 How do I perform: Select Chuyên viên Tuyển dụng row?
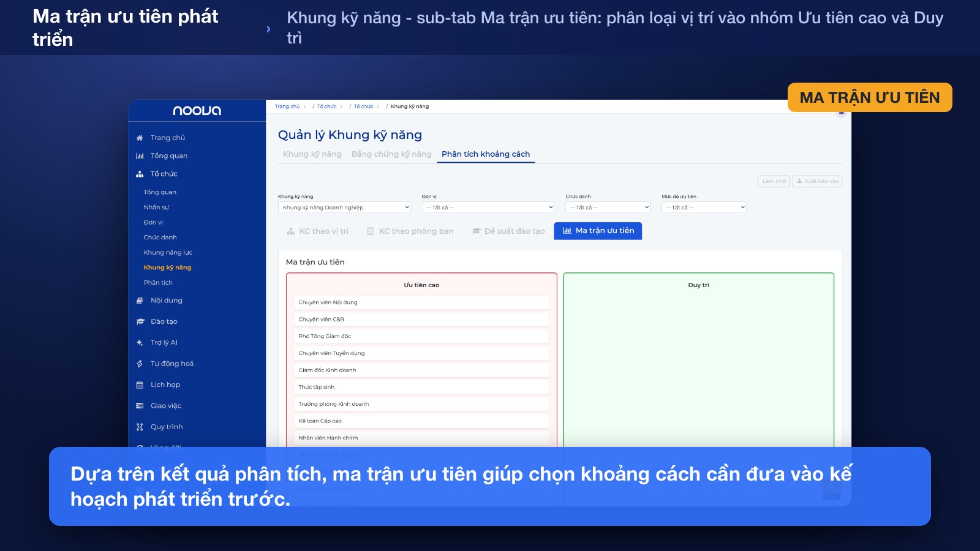(421, 353)
